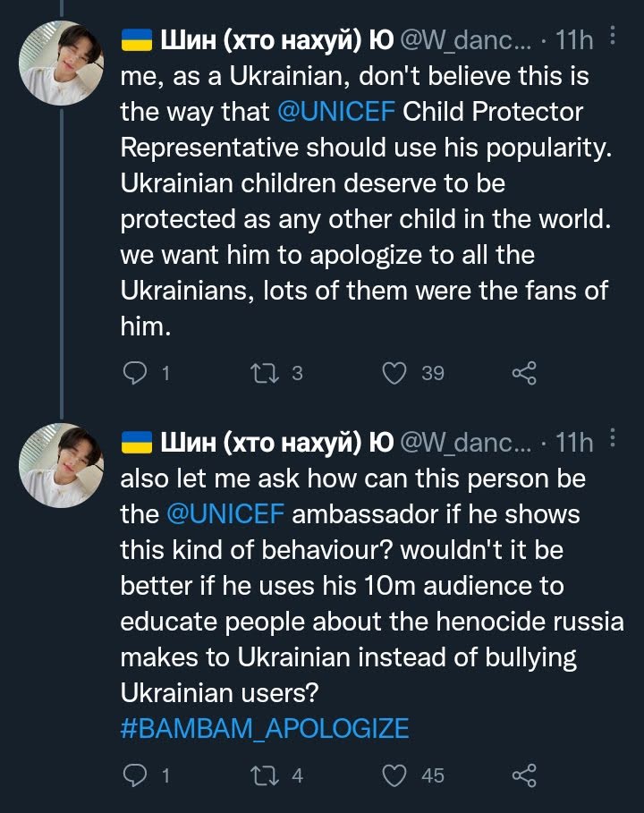Screen dimensions: 644x813
Task: Retweet the first tweet
Action: pyautogui.click(x=263, y=373)
